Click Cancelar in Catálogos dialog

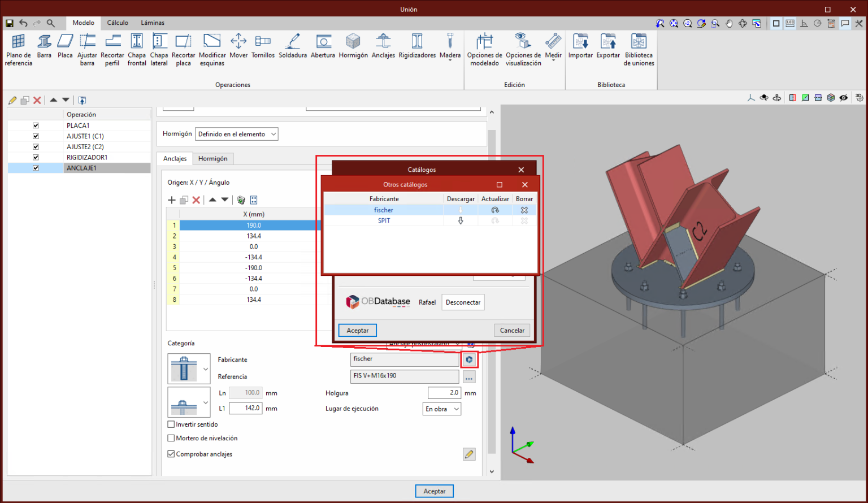point(512,331)
